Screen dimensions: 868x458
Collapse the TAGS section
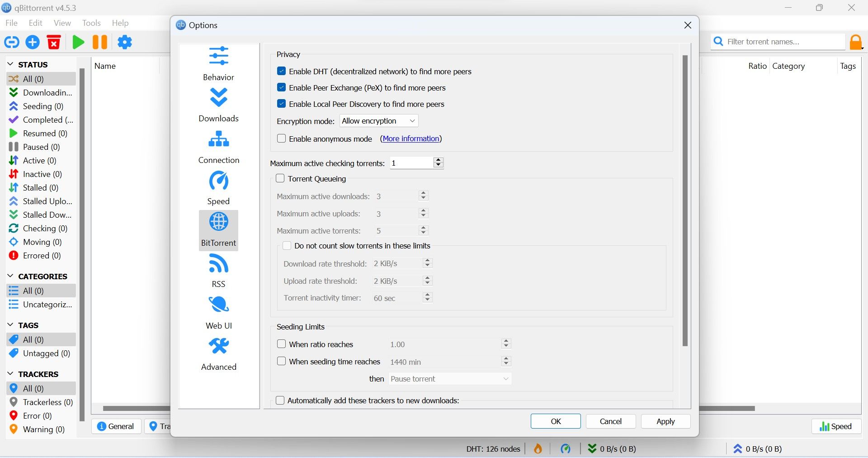point(10,325)
